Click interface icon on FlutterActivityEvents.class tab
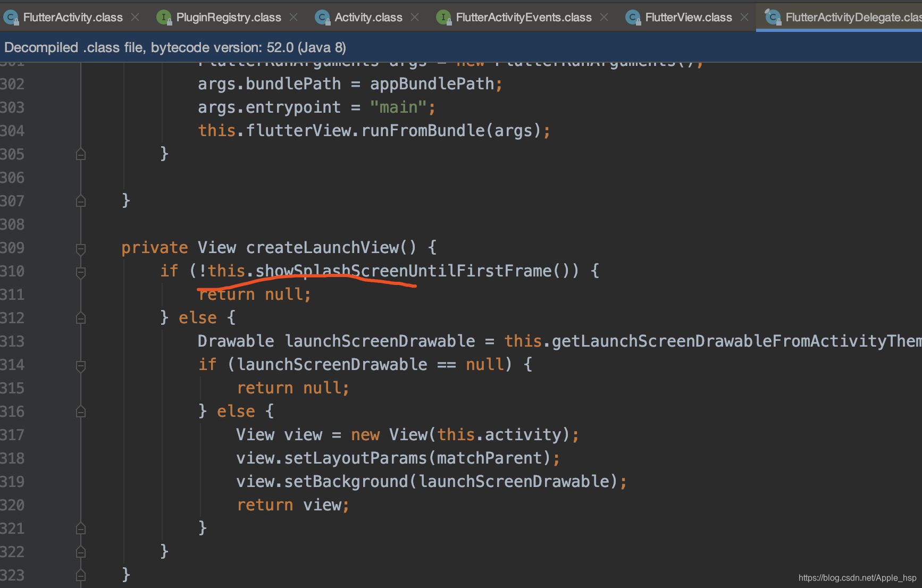Viewport: 922px width, 588px height. [443, 18]
